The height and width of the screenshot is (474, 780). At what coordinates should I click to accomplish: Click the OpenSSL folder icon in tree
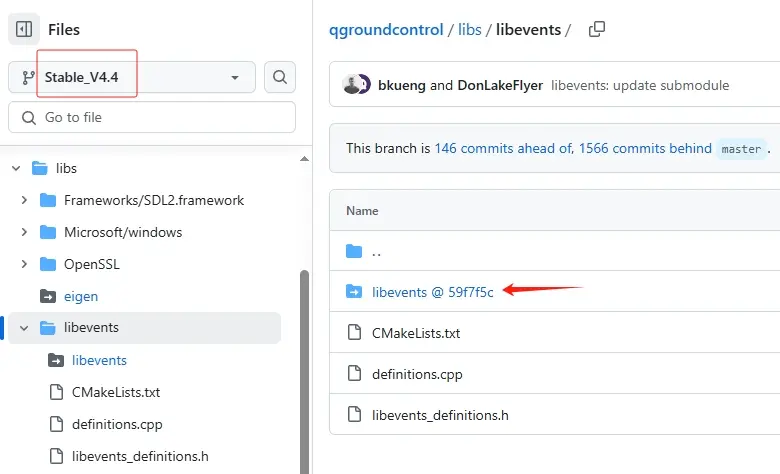click(x=48, y=264)
